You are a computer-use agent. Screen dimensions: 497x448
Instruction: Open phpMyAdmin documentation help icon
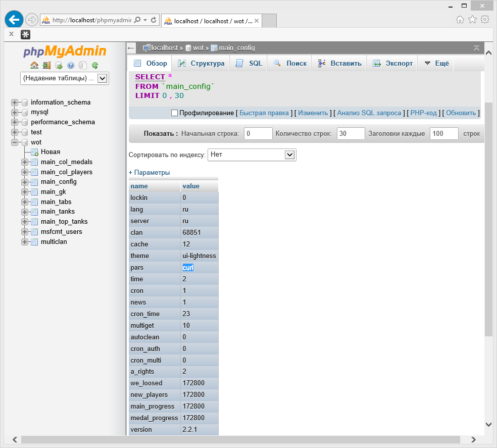[x=71, y=65]
